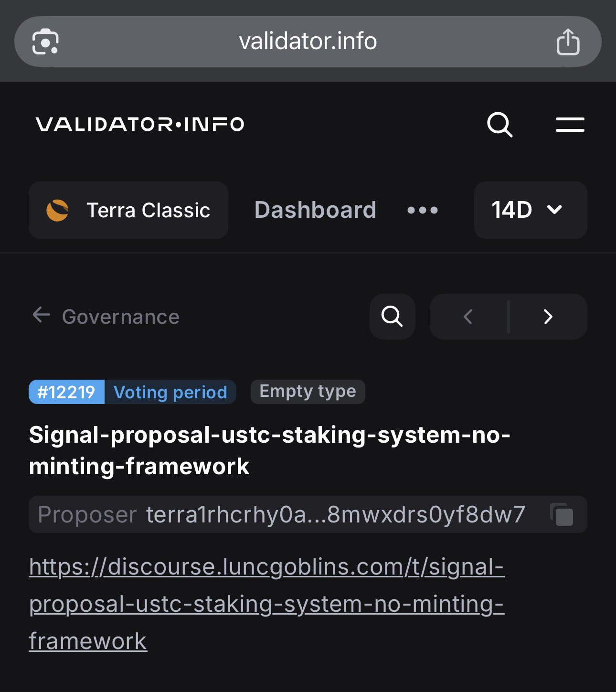Viewport: 616px width, 692px height.
Task: Tap the browser share icon
Action: coord(568,42)
